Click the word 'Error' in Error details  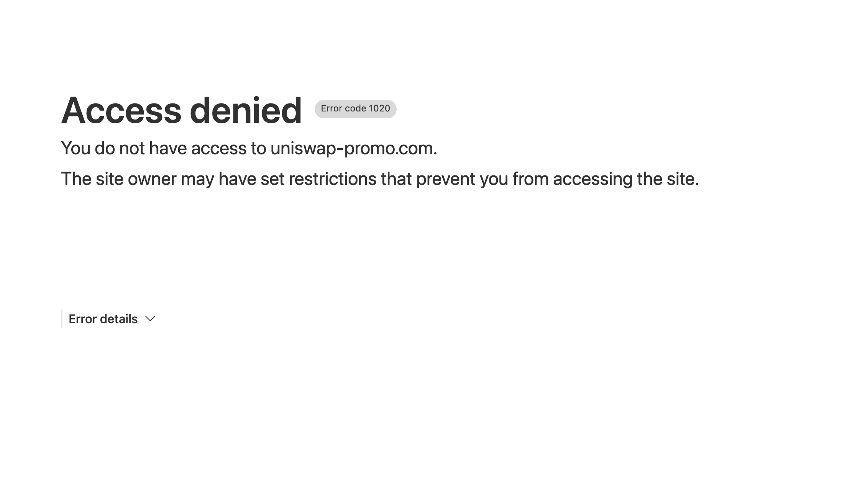(82, 319)
